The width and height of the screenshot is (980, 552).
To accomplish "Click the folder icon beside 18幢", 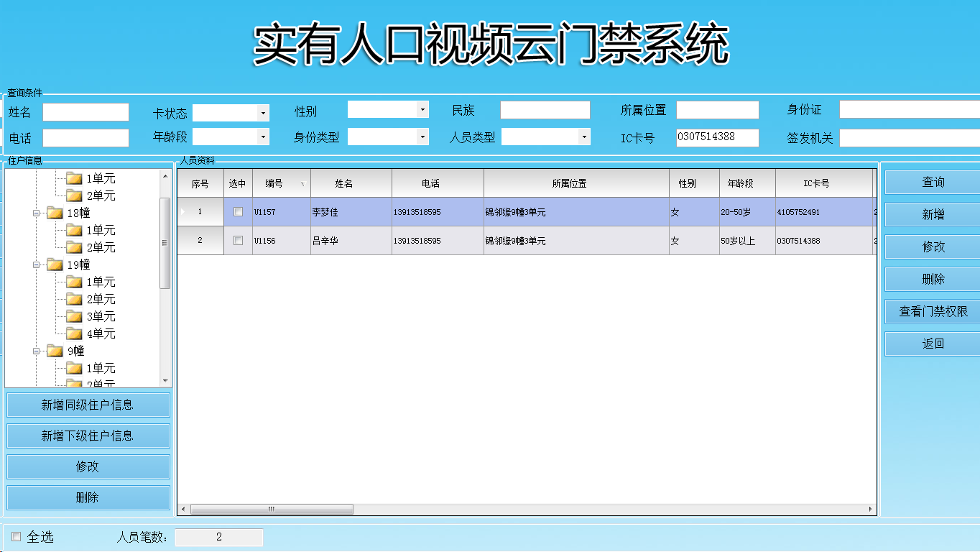I will (x=55, y=213).
